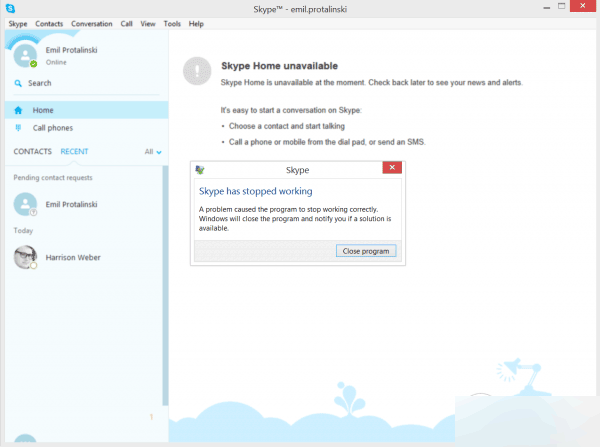
Task: Open the Contacts menu
Action: (x=49, y=24)
